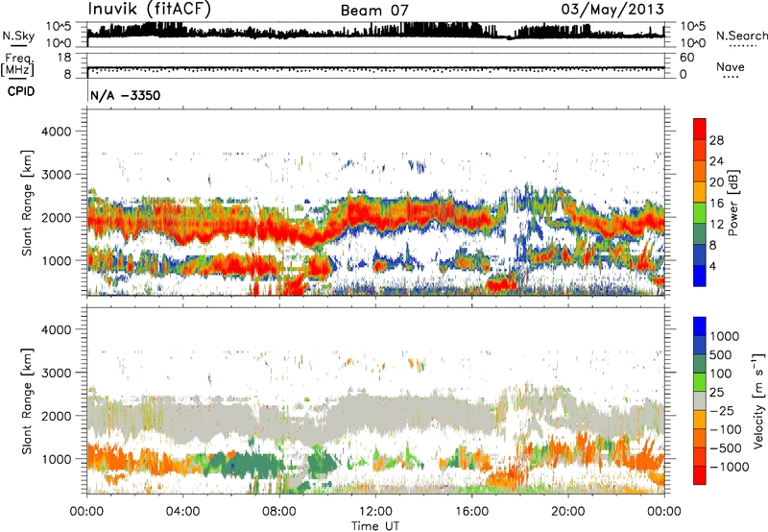The width and height of the screenshot is (768, 532).
Task: Click the 'Beam 07' heading
Action: [x=374, y=11]
